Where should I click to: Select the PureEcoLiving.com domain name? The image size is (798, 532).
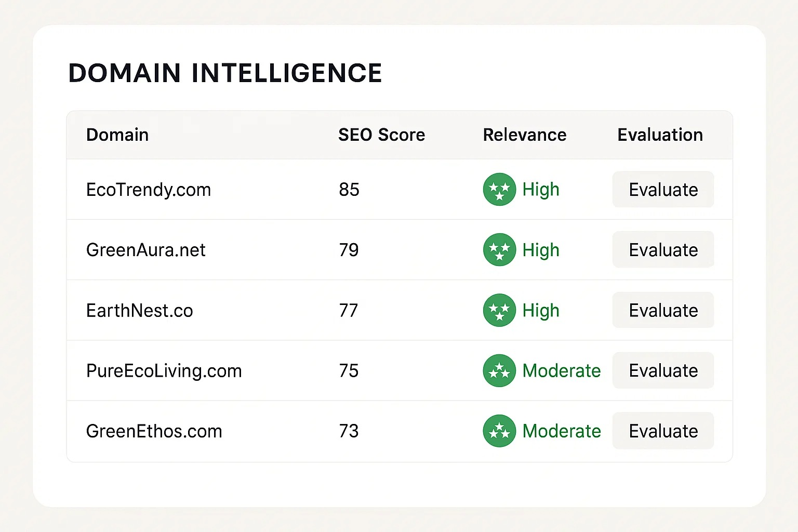click(x=164, y=371)
